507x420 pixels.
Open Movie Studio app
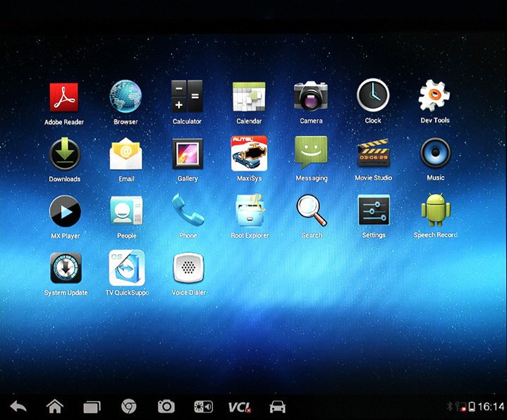[x=373, y=153]
